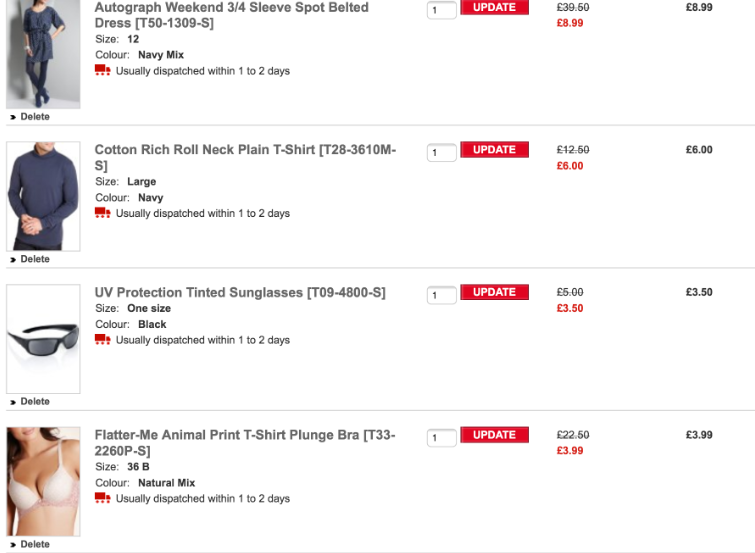Delete the Autograph Weekend Belted Dress
The width and height of the screenshot is (755, 553).
[x=34, y=117]
